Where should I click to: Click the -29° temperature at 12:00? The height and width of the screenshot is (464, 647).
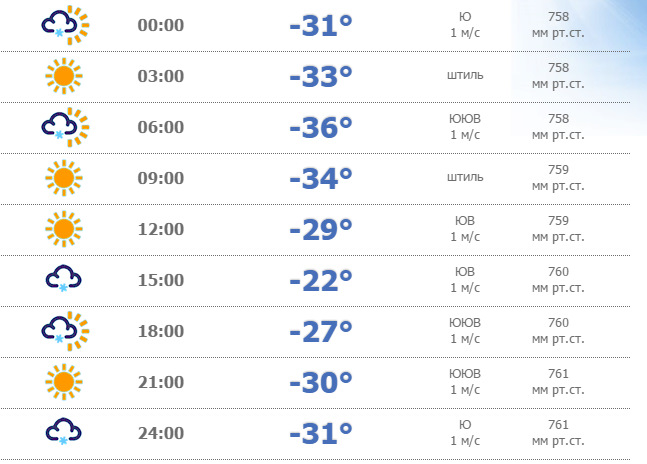320,229
